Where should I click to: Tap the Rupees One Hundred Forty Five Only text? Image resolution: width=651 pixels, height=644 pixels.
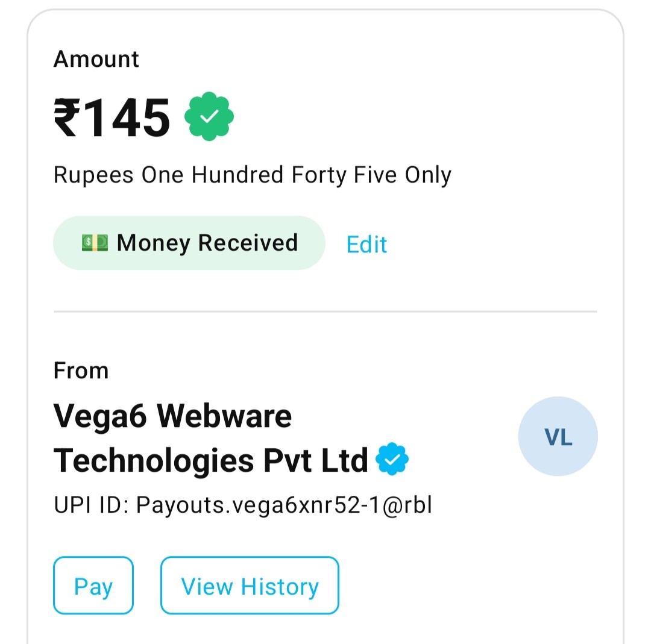(252, 175)
